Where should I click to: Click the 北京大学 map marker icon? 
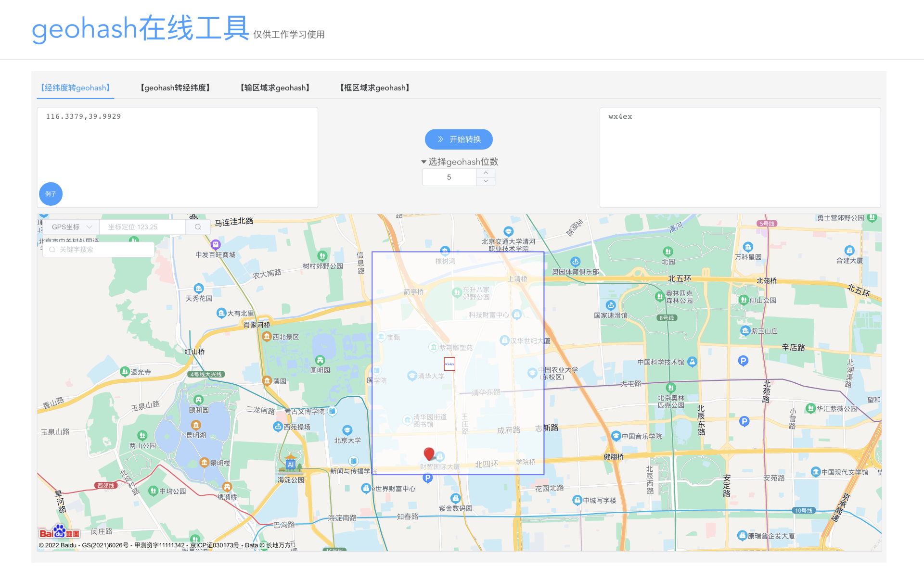347,430
